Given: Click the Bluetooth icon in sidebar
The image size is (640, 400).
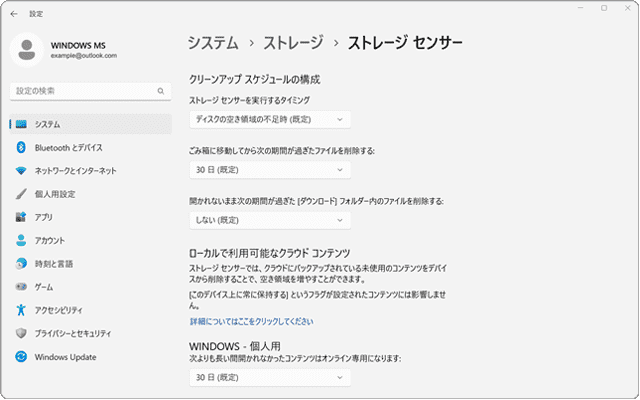Looking at the screenshot, I should (x=21, y=147).
